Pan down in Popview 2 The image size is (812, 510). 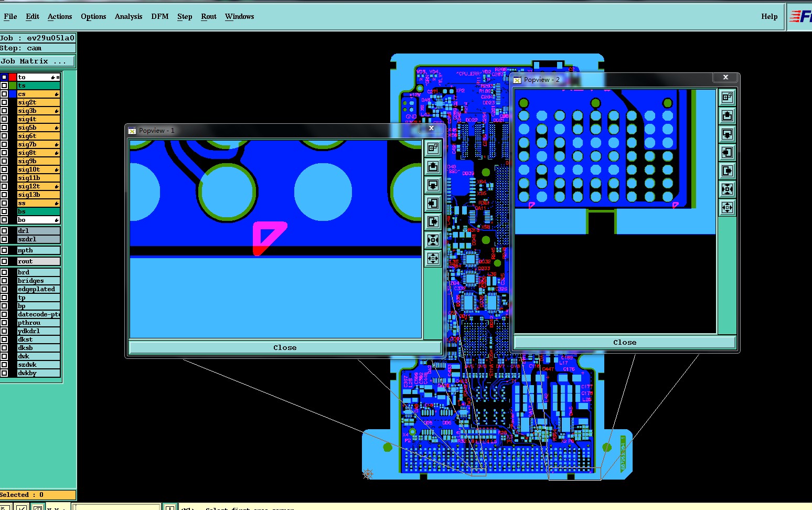(x=727, y=134)
